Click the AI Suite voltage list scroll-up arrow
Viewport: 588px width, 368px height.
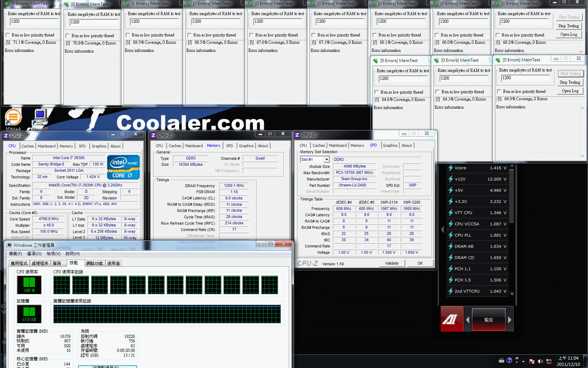(512, 166)
